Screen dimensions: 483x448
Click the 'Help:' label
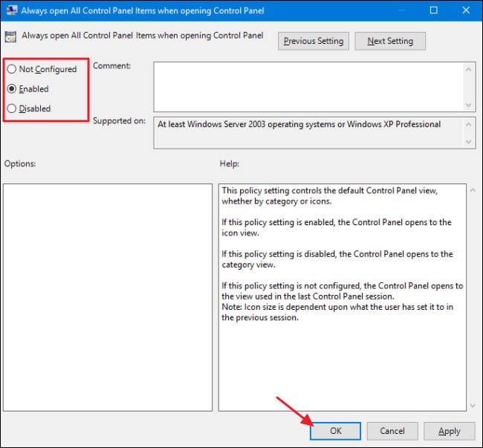click(x=229, y=163)
